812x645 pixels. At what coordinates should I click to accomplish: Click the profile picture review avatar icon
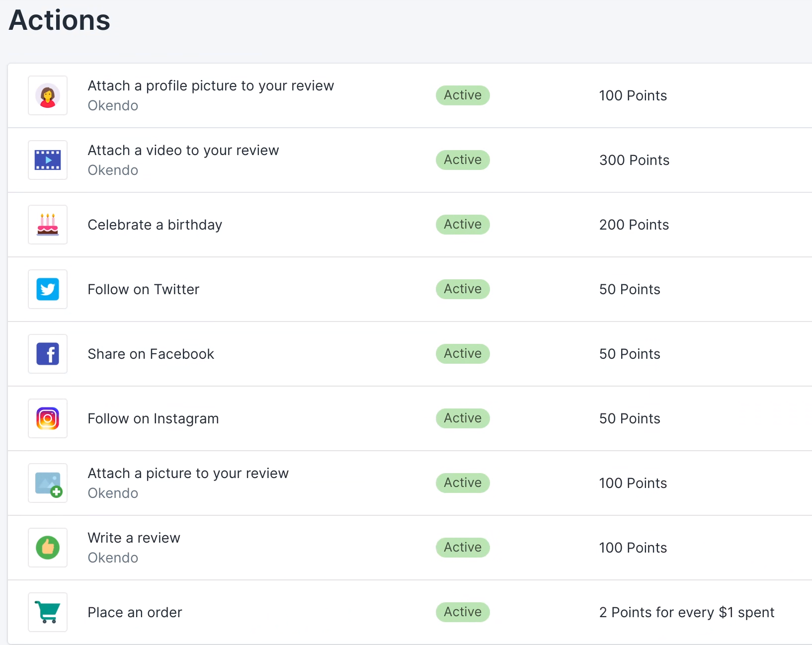(48, 95)
